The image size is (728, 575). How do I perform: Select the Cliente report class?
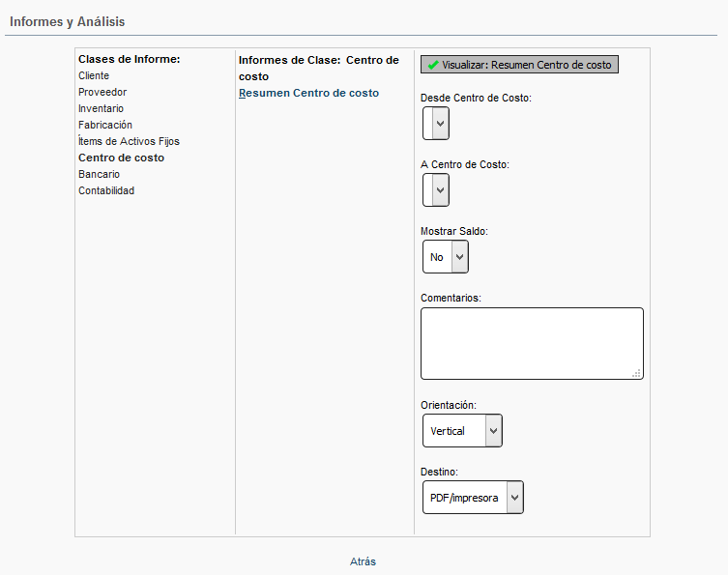pyautogui.click(x=94, y=75)
